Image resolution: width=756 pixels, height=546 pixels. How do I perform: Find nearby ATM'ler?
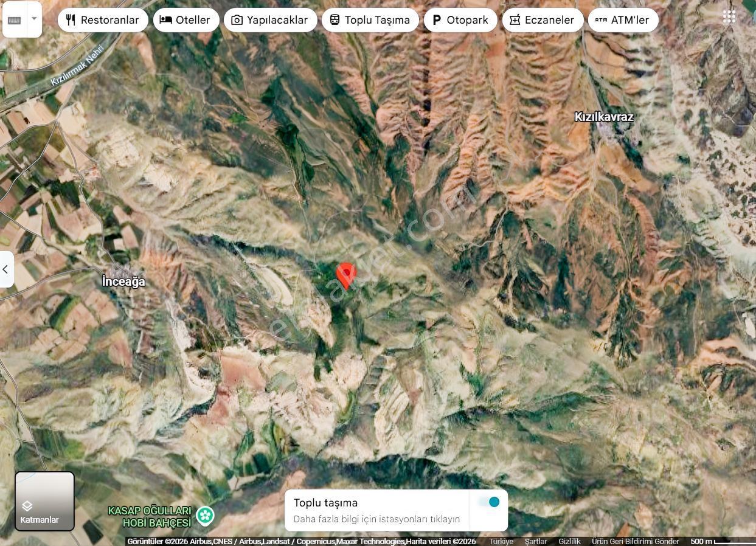tap(623, 20)
